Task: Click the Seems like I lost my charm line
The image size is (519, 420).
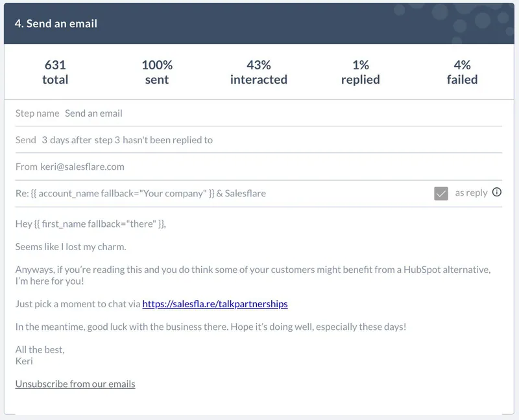Action: (x=71, y=247)
